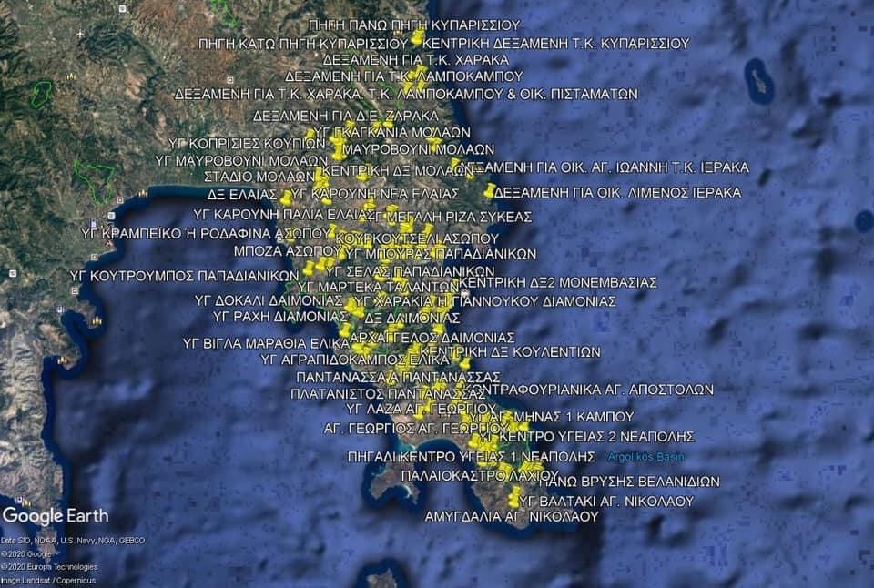Open the ΠΗΓΗ ΠΑΝΩ ΠΗΓΗ ΚΥΠΑΡΙΣΣΙΟΥ placemark label

coord(414,25)
